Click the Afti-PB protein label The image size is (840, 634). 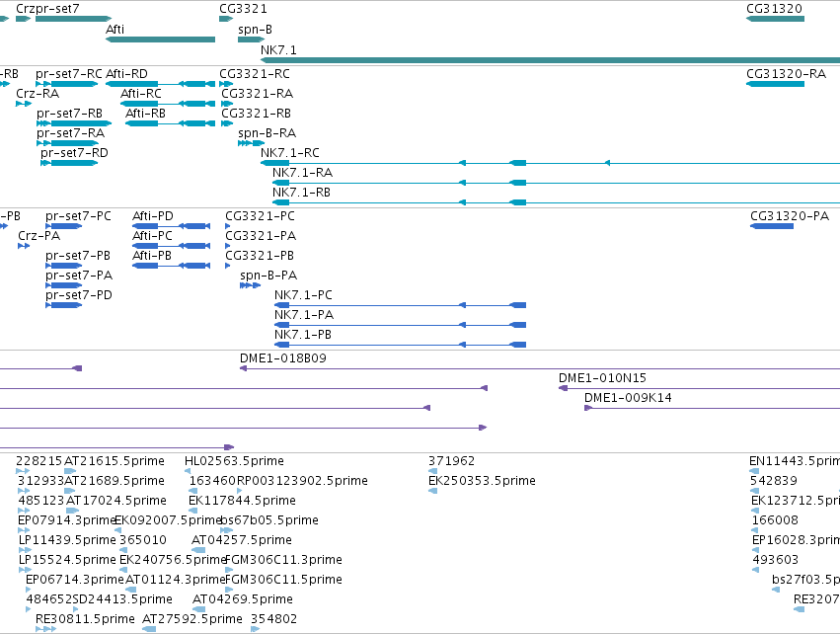tap(152, 256)
